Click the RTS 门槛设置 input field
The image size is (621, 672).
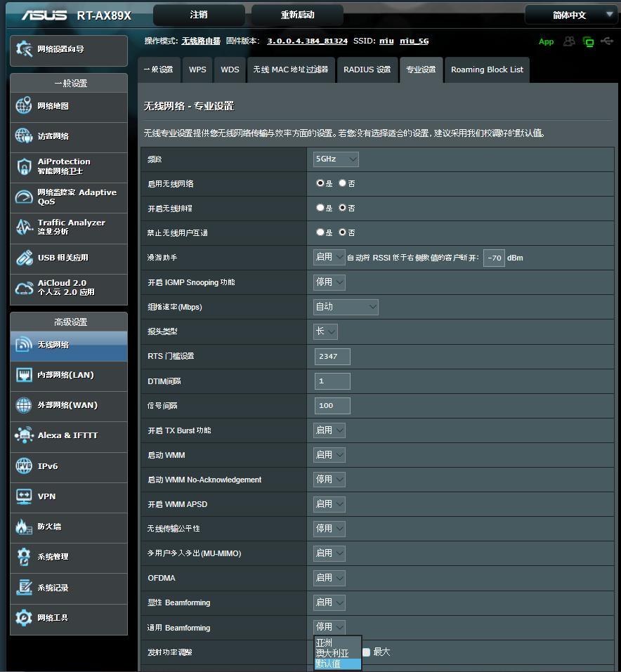333,356
